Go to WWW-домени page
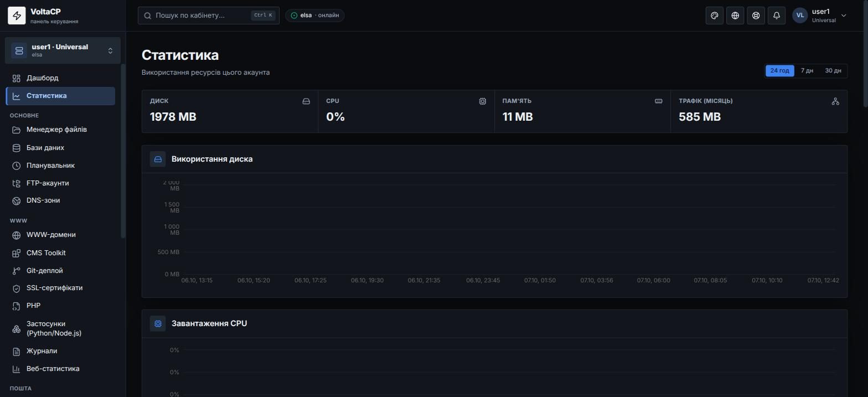Viewport: 868px width, 397px height. (60, 235)
